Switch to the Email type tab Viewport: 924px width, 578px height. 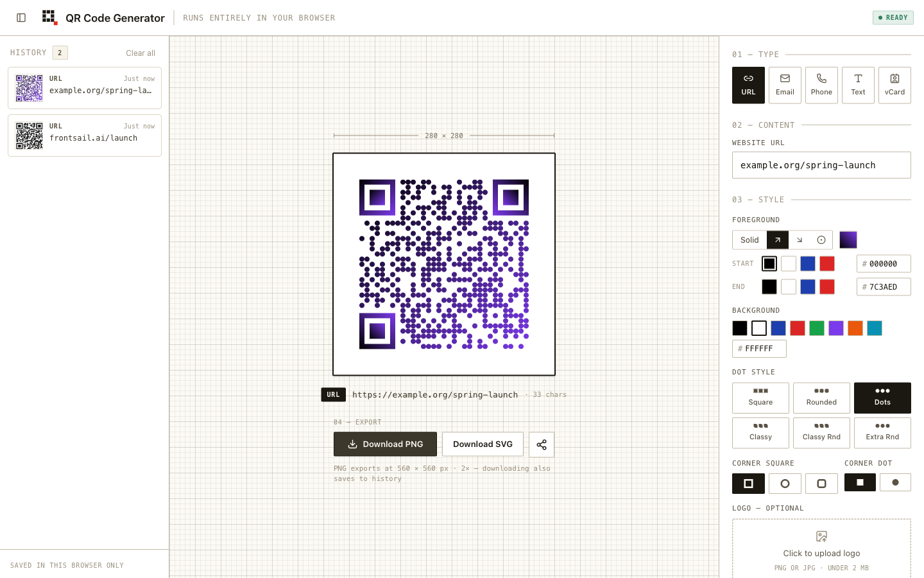[785, 85]
